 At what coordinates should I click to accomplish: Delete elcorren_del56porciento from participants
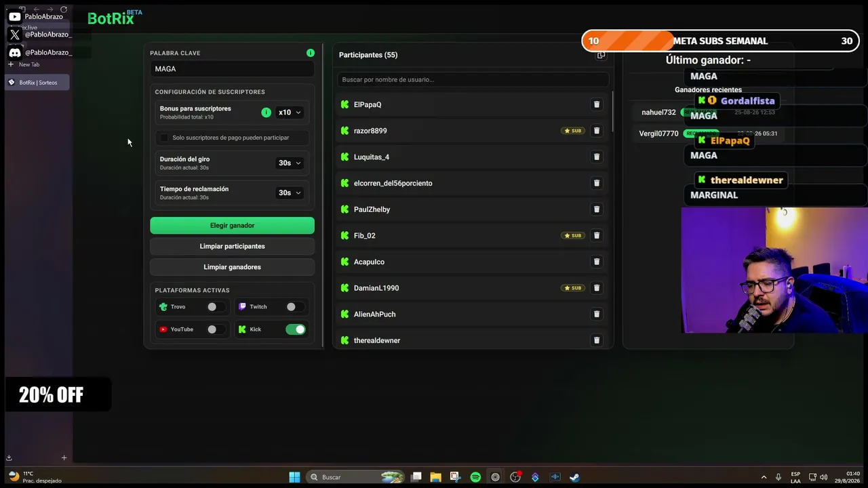coord(597,183)
